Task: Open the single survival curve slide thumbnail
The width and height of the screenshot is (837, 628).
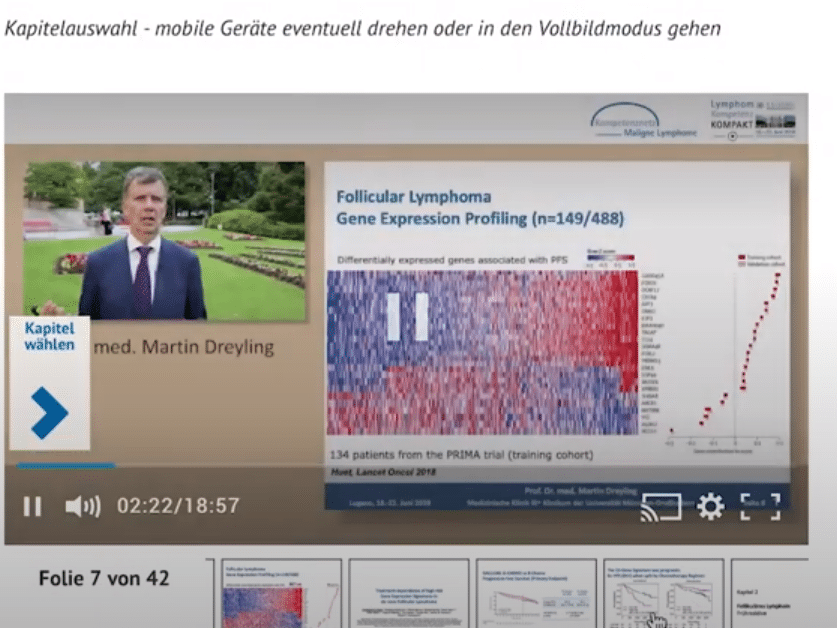Action: (x=536, y=593)
